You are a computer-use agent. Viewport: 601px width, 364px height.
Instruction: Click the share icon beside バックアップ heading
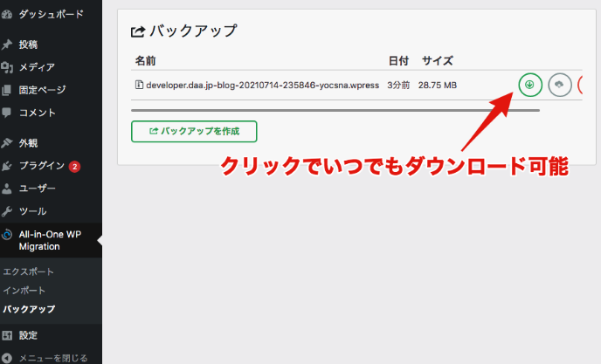[x=138, y=31]
